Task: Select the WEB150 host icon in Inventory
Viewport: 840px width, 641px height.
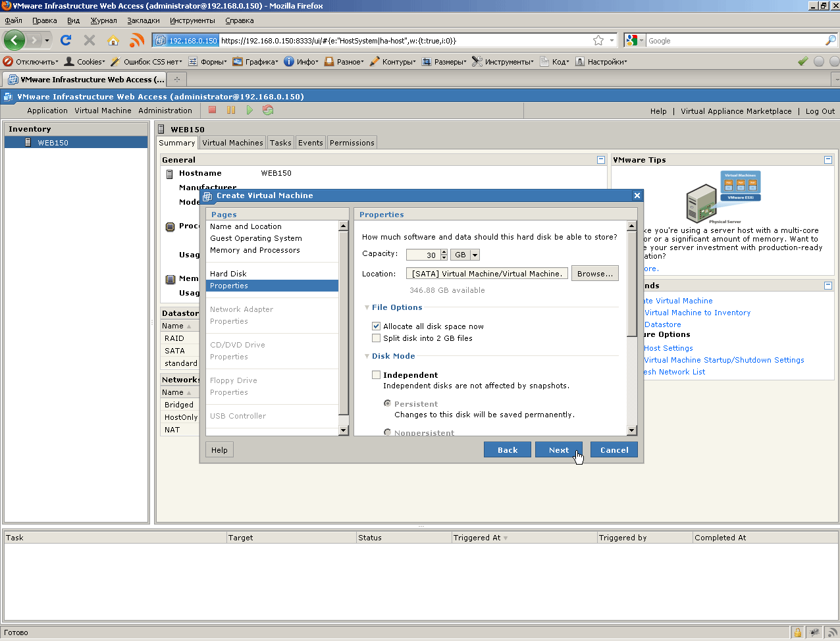Action: click(28, 142)
